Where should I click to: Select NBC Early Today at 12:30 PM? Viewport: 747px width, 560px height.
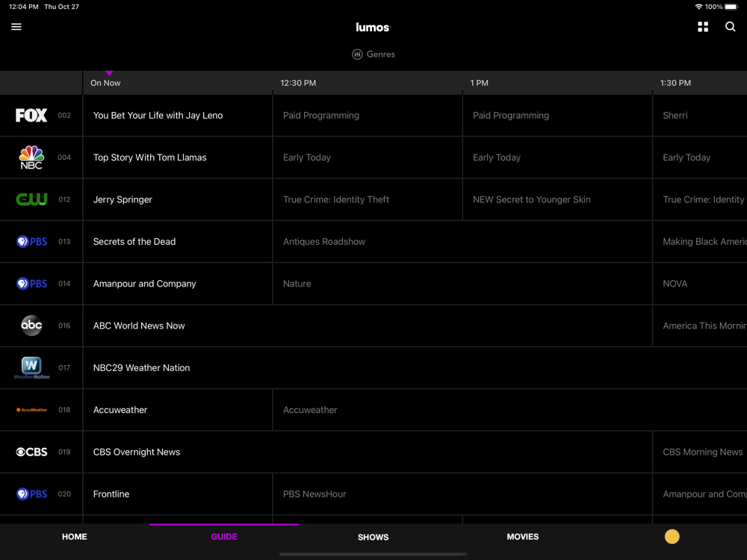coord(368,157)
